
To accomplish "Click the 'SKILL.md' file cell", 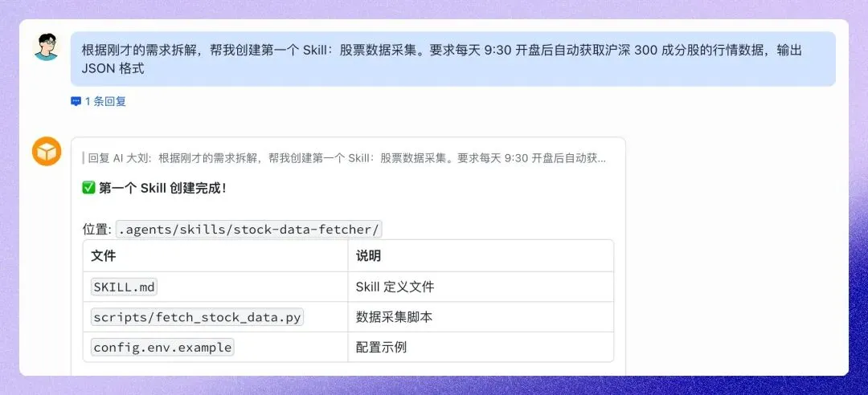I will [215, 287].
